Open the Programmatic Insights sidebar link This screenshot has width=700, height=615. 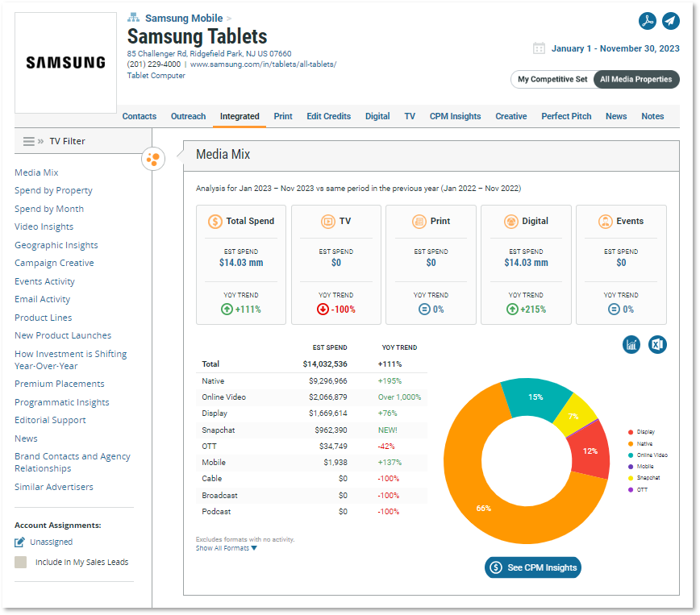pos(61,402)
